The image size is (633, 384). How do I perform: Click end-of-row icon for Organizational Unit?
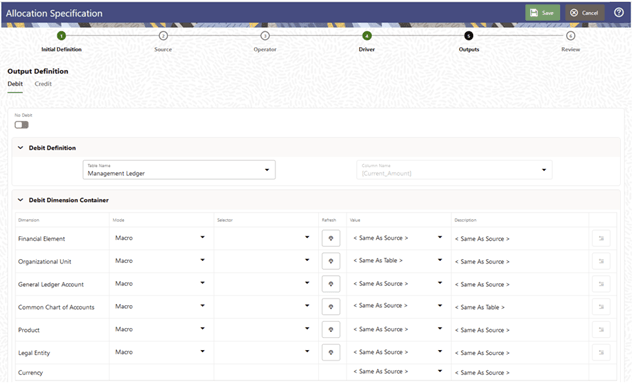601,261
